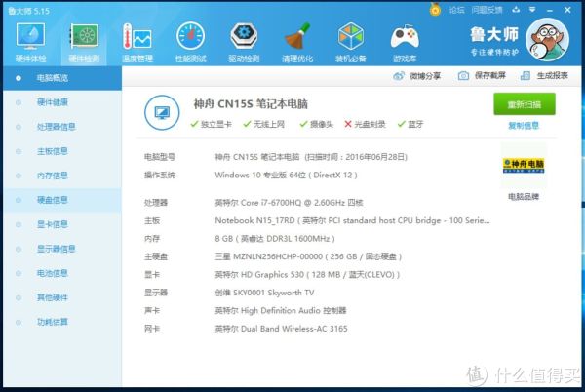Select 其他硬件 in the sidebar
The height and width of the screenshot is (392, 585).
tap(62, 297)
